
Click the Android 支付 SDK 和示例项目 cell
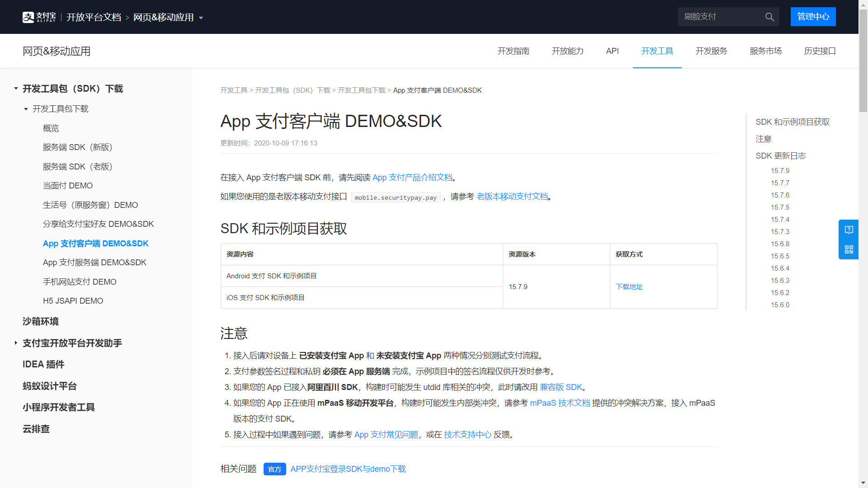point(362,276)
